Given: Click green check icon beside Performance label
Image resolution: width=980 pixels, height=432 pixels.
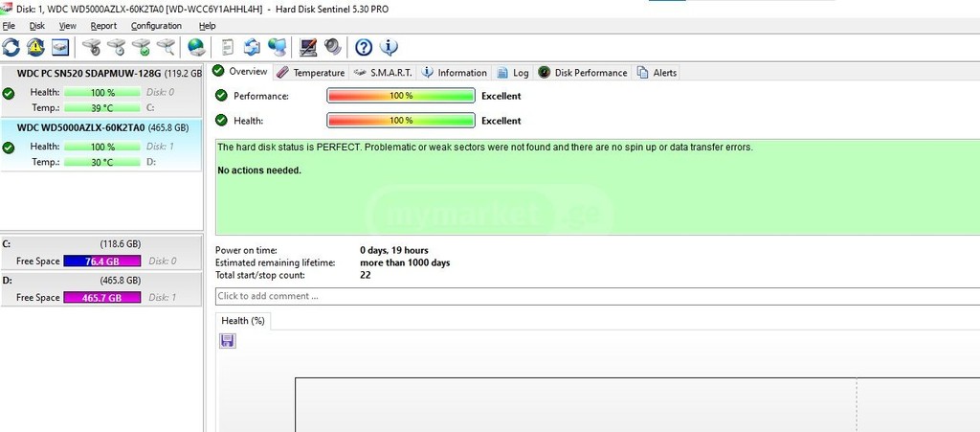Looking at the screenshot, I should tap(221, 96).
